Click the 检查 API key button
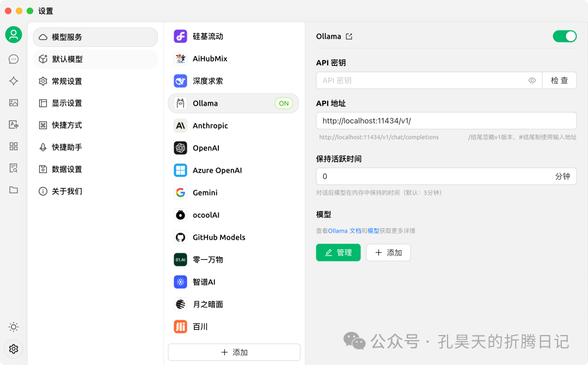588x365 pixels. pyautogui.click(x=559, y=80)
